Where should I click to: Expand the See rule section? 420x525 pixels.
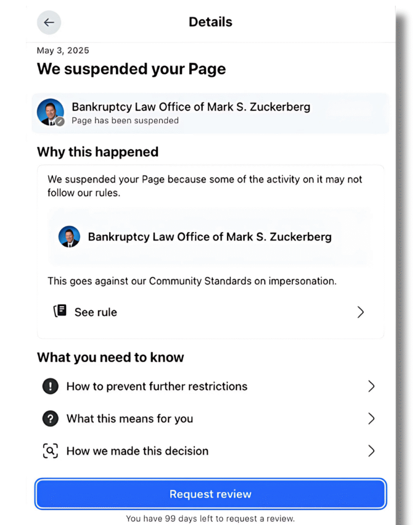210,312
